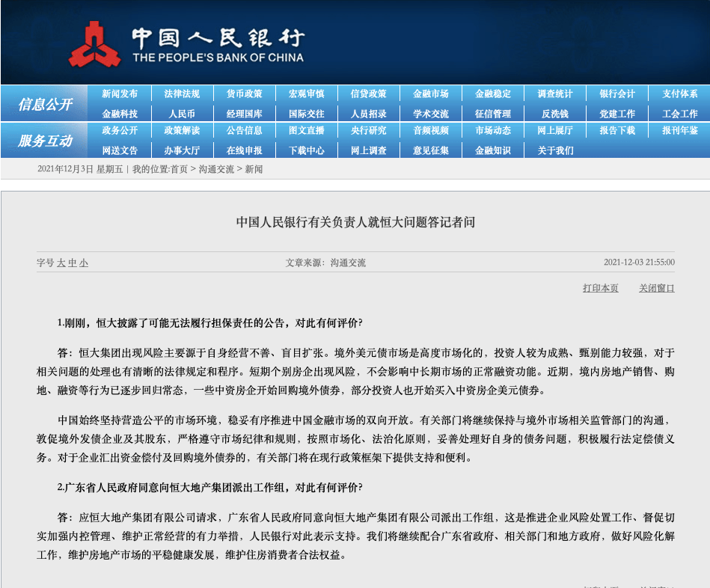Click the 图文直播 navigation entry
Viewport: 710px width, 588px height.
coord(307,131)
